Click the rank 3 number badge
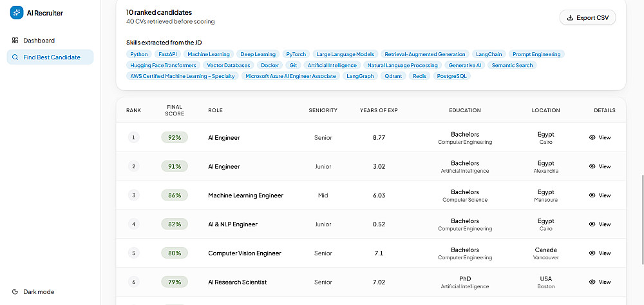 pyautogui.click(x=133, y=195)
